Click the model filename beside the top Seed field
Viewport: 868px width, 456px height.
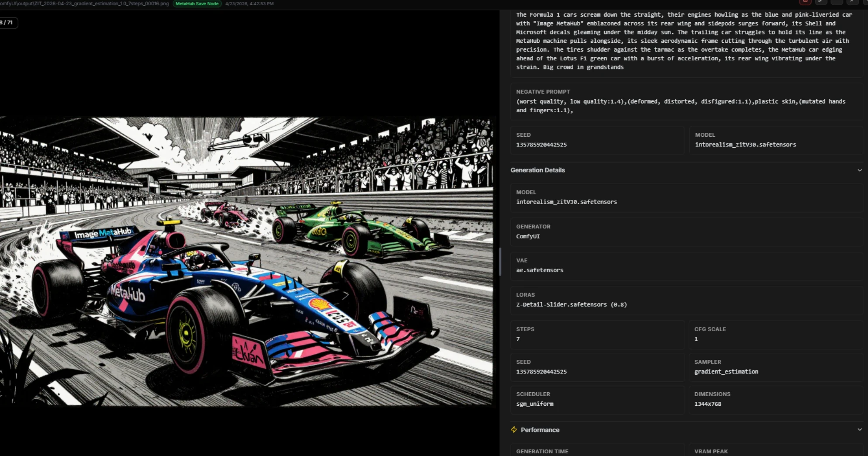(x=745, y=145)
